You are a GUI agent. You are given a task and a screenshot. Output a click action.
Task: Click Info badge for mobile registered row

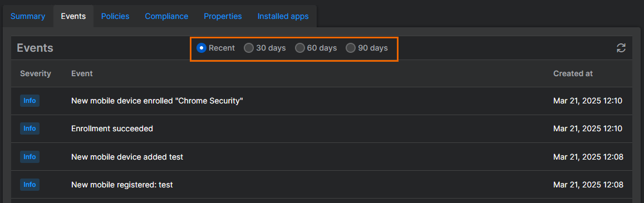(x=30, y=185)
